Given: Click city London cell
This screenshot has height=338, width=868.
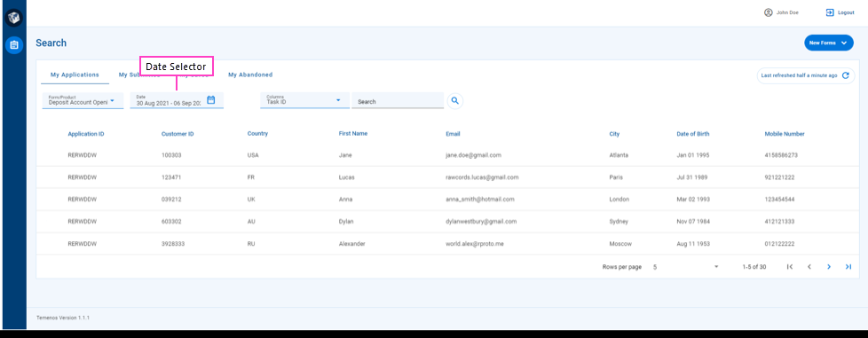Looking at the screenshot, I should coord(619,199).
